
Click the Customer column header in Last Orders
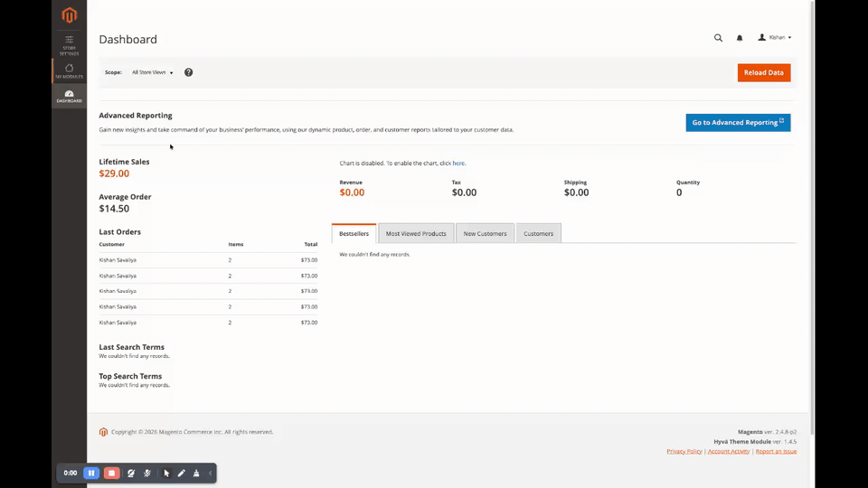[x=112, y=244]
